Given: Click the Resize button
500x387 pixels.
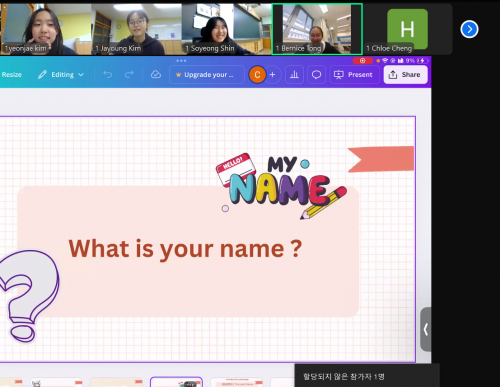Looking at the screenshot, I should click(11, 75).
